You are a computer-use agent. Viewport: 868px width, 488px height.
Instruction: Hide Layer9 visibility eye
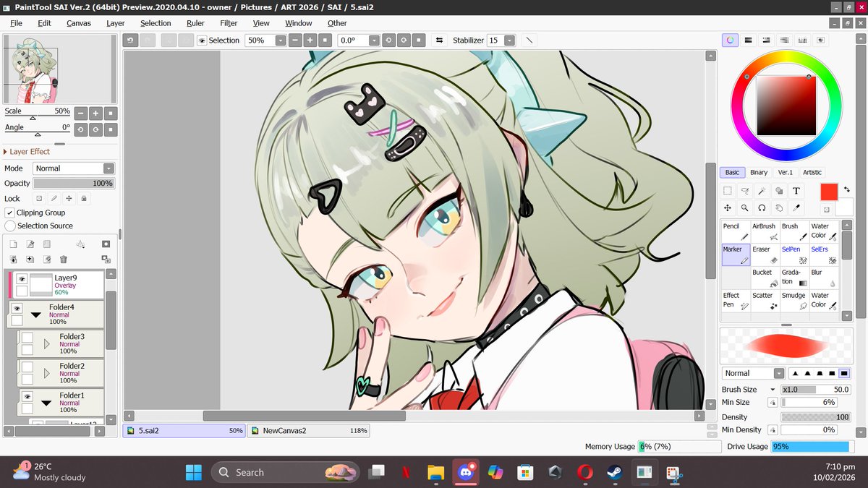click(22, 278)
